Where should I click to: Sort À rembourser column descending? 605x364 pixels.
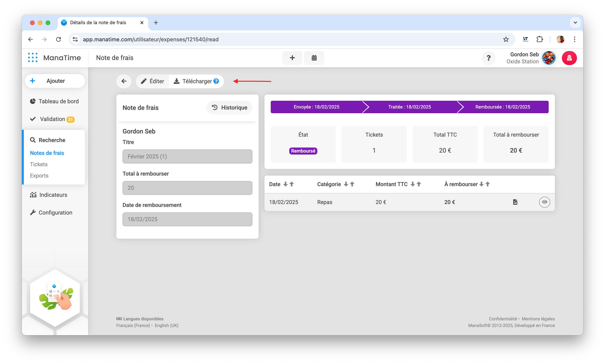click(x=481, y=184)
